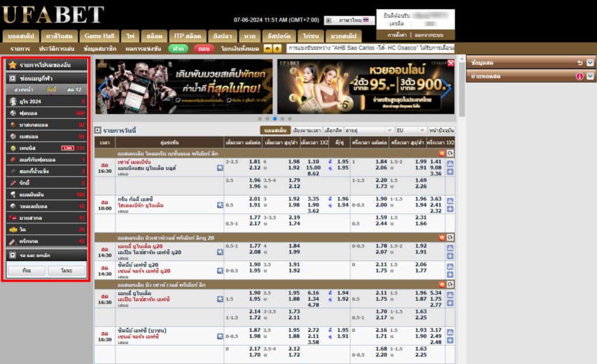Switch to the ล่วงหน้า tab in sidebar
The image size is (597, 364).
(x=23, y=90)
